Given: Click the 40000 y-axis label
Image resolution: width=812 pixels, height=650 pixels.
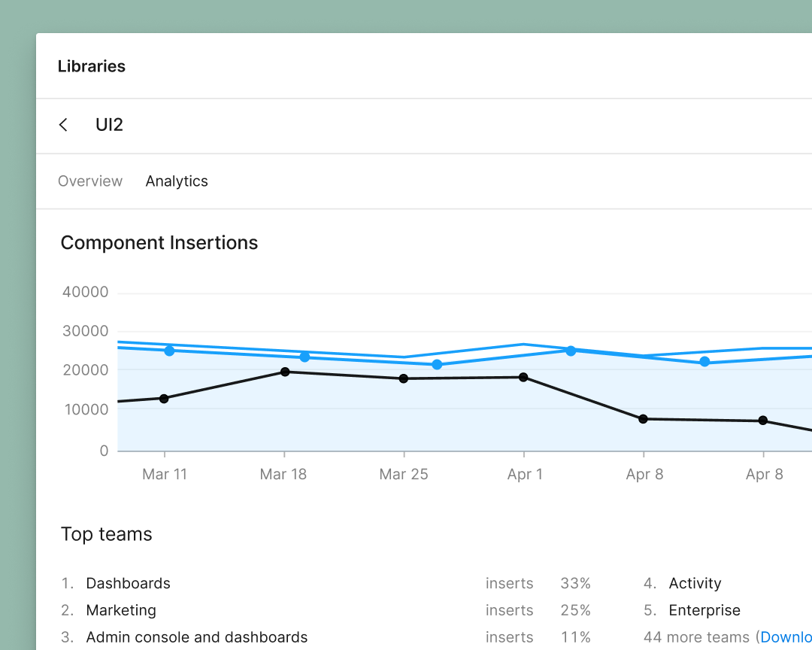Looking at the screenshot, I should point(85,292).
